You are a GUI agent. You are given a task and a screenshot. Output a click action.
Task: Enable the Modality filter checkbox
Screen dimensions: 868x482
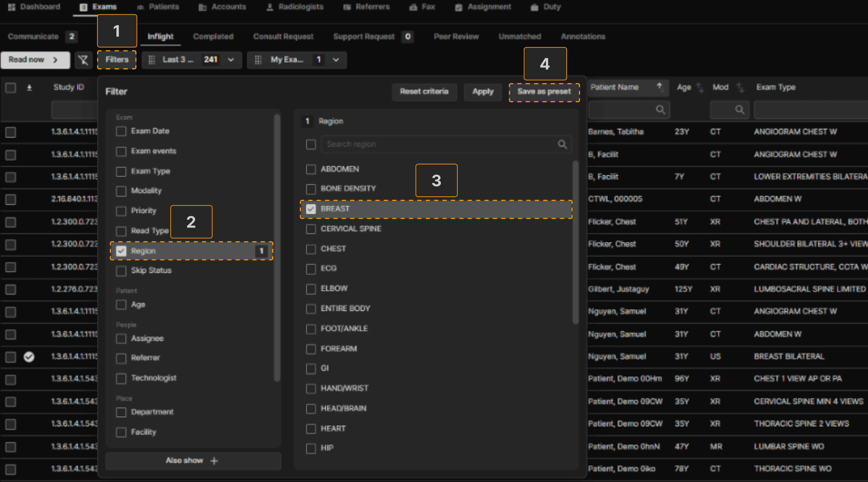[121, 191]
